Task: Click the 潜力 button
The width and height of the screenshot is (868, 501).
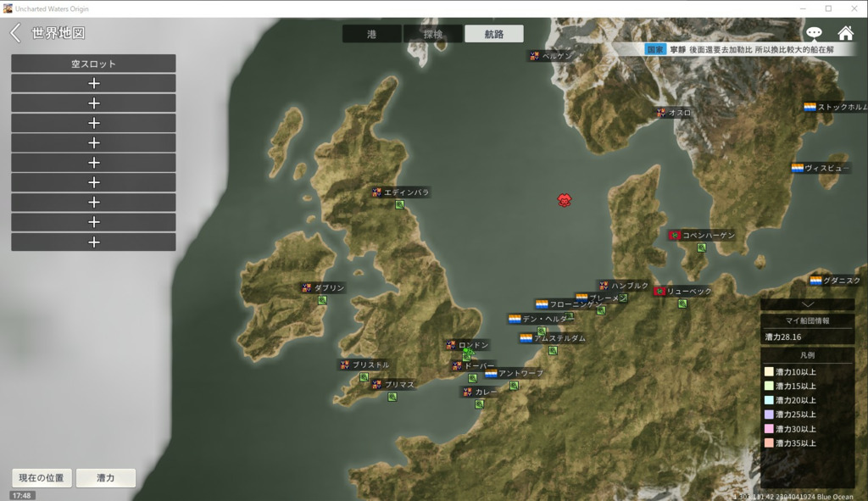Action: [x=105, y=478]
